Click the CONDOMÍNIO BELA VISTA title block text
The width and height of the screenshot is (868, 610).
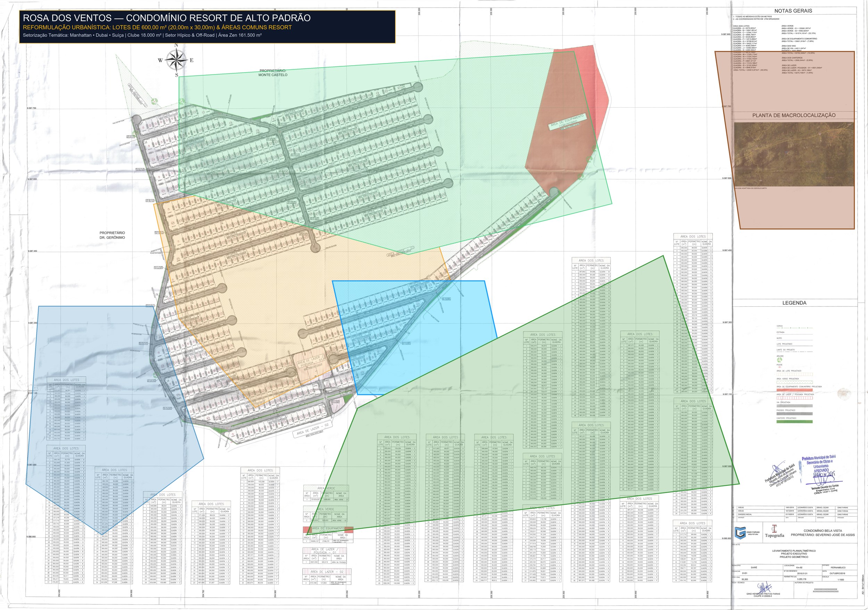pyautogui.click(x=823, y=531)
